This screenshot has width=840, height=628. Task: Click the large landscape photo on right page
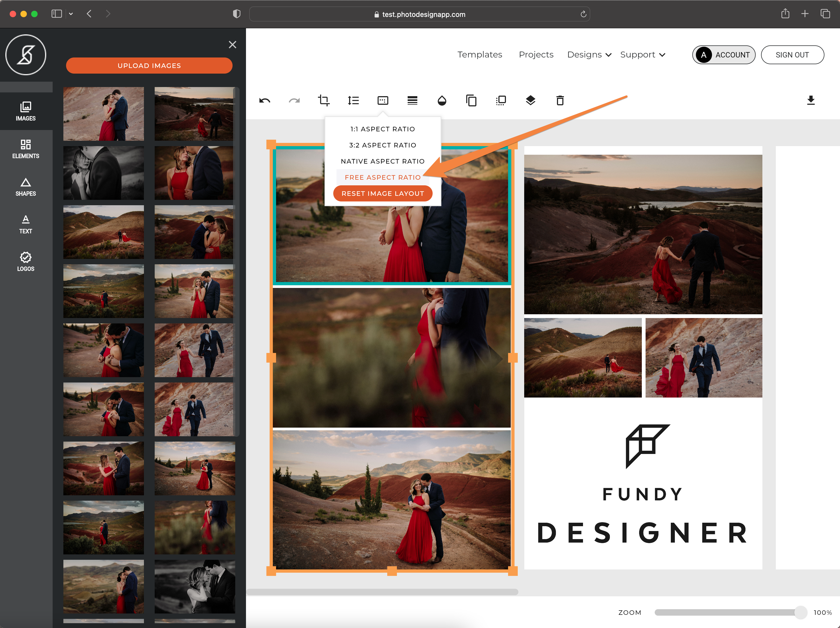[x=643, y=234]
